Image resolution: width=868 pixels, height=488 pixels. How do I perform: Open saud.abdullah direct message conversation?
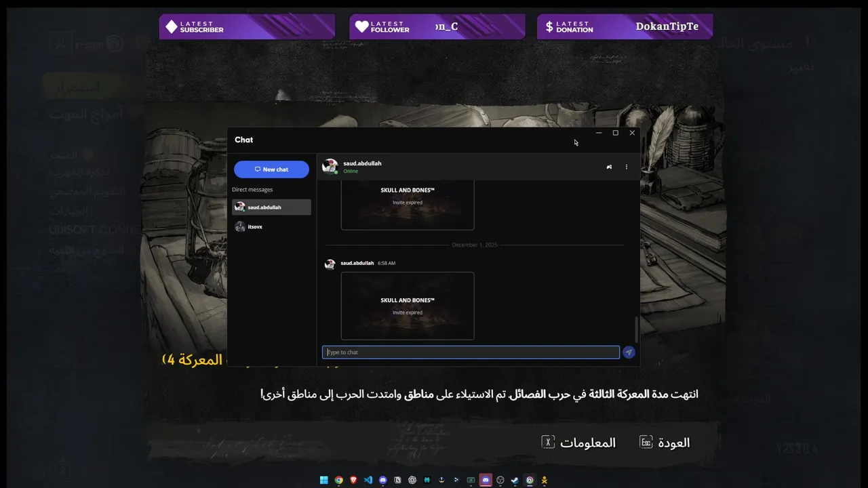[x=271, y=207]
